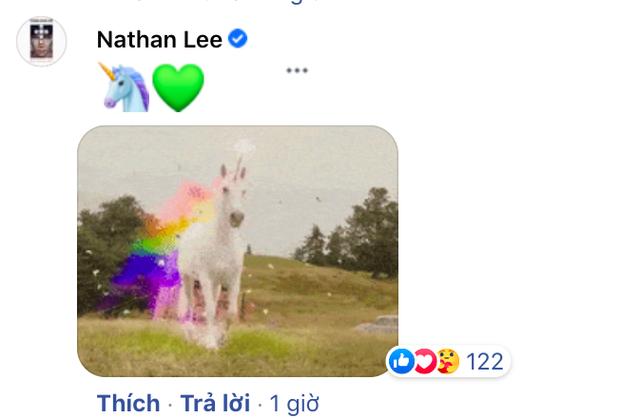Image resolution: width=620 pixels, height=418 pixels.
Task: Open the three-dot comment options menu
Action: tap(297, 71)
